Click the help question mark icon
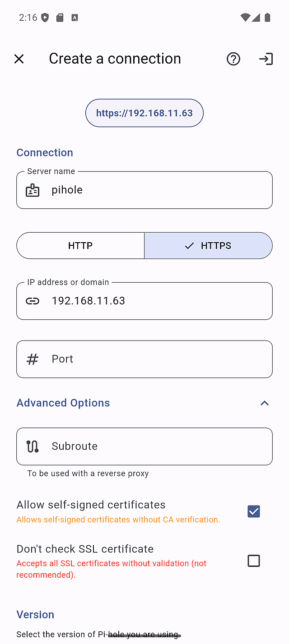This screenshot has height=644, width=289. [233, 59]
